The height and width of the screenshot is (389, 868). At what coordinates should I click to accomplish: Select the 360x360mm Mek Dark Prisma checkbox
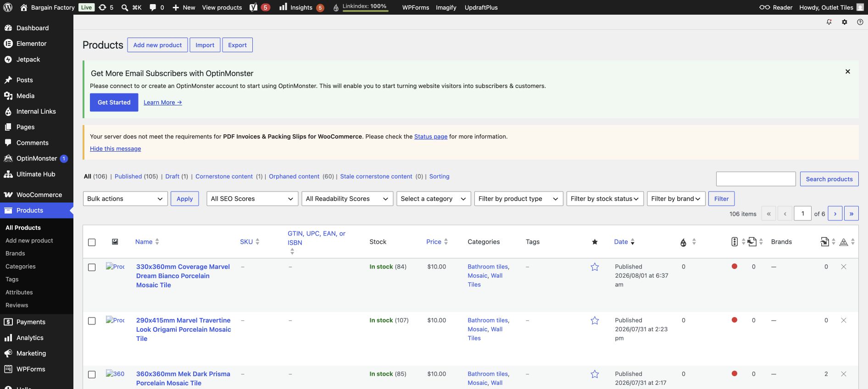tap(92, 374)
